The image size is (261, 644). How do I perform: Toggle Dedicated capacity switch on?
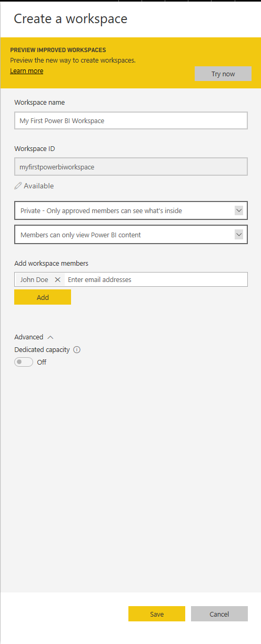24,362
